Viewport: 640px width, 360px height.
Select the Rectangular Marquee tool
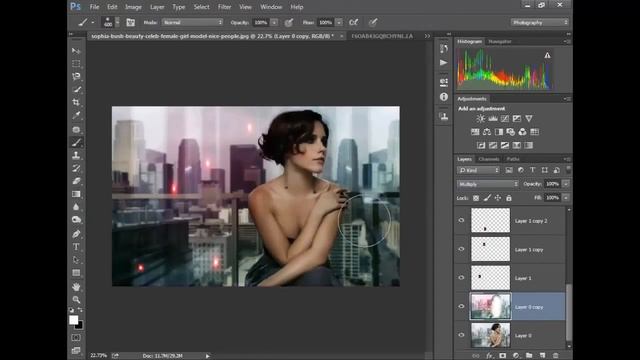pos(76,64)
